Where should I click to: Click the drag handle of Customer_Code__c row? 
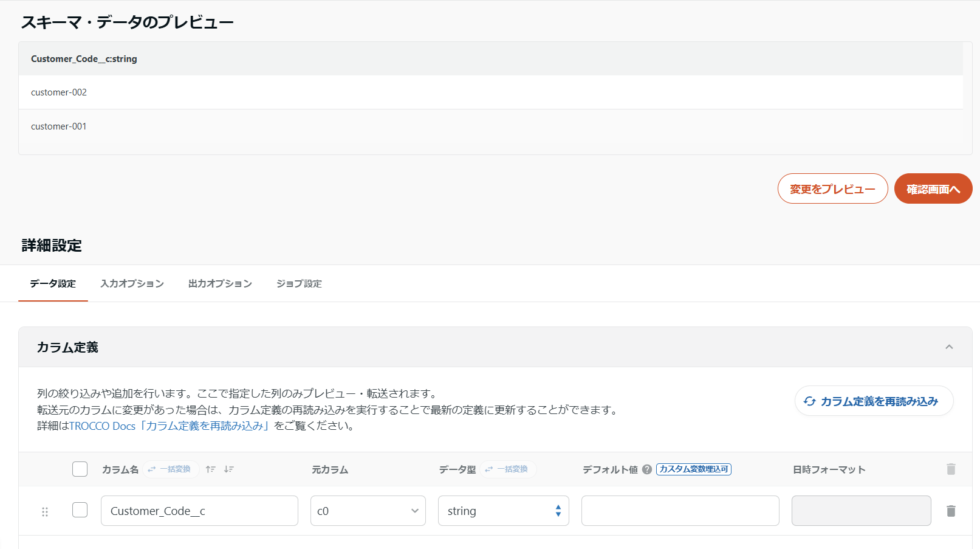tap(44, 512)
